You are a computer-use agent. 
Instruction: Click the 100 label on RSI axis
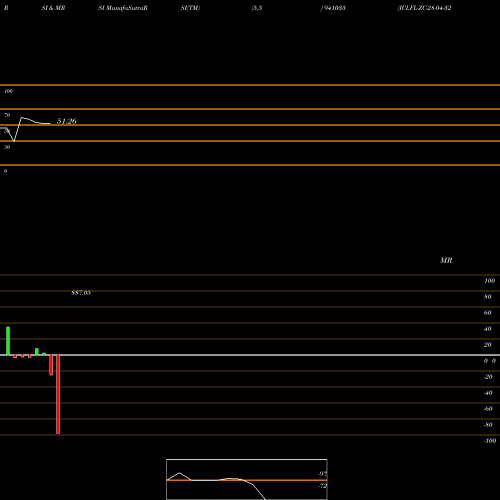8,91
